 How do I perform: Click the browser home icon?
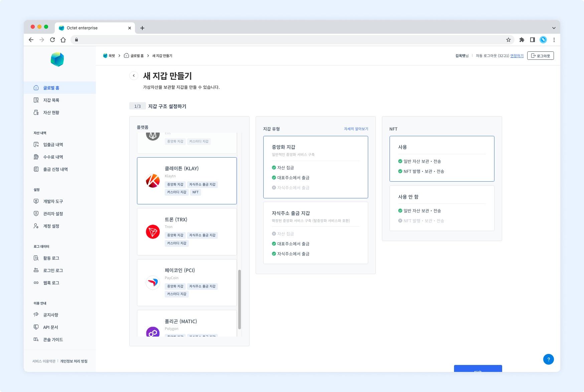(x=63, y=40)
